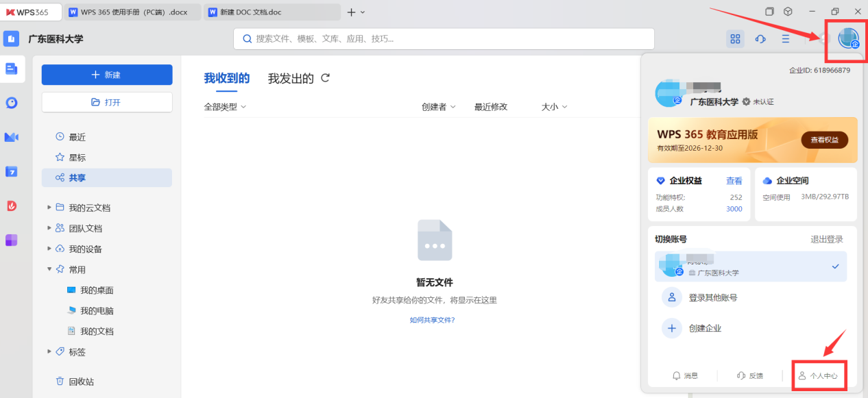Collapse the 常用 tree section
868x398 pixels.
(x=49, y=269)
